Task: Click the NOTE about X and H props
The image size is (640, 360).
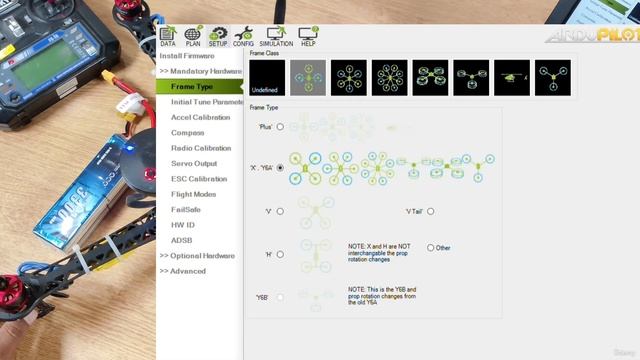Action: [x=379, y=253]
